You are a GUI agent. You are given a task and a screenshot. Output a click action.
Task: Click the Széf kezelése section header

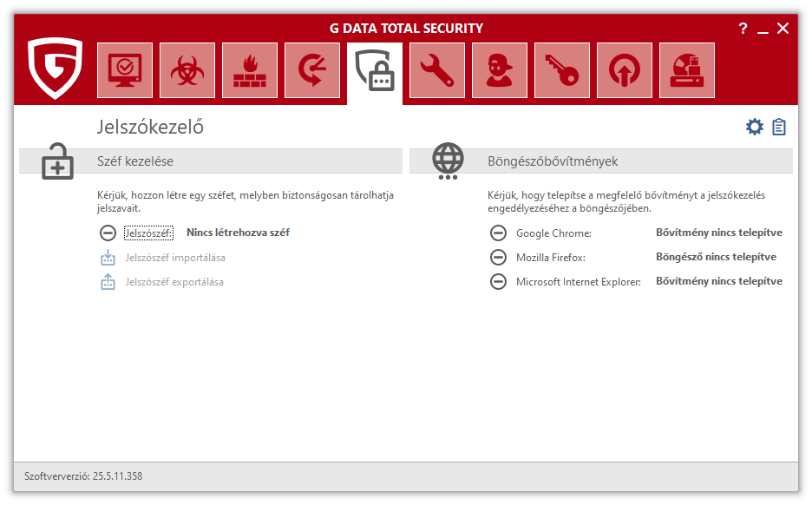pos(211,161)
